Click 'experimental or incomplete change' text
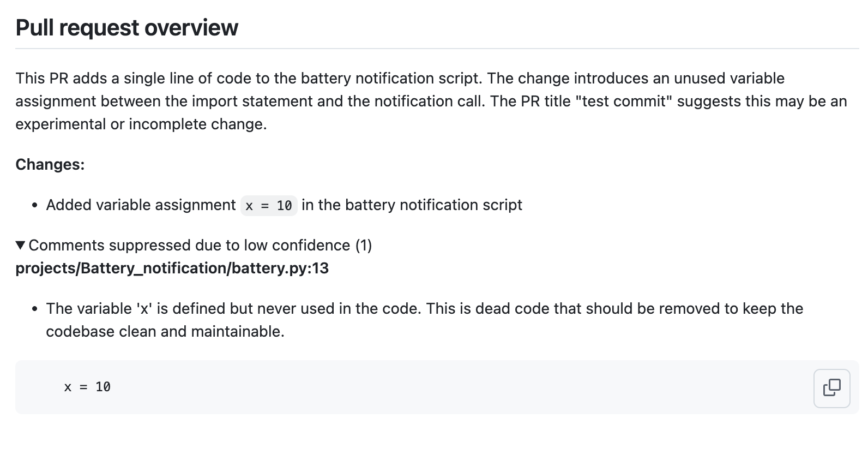The width and height of the screenshot is (868, 454). (x=141, y=124)
